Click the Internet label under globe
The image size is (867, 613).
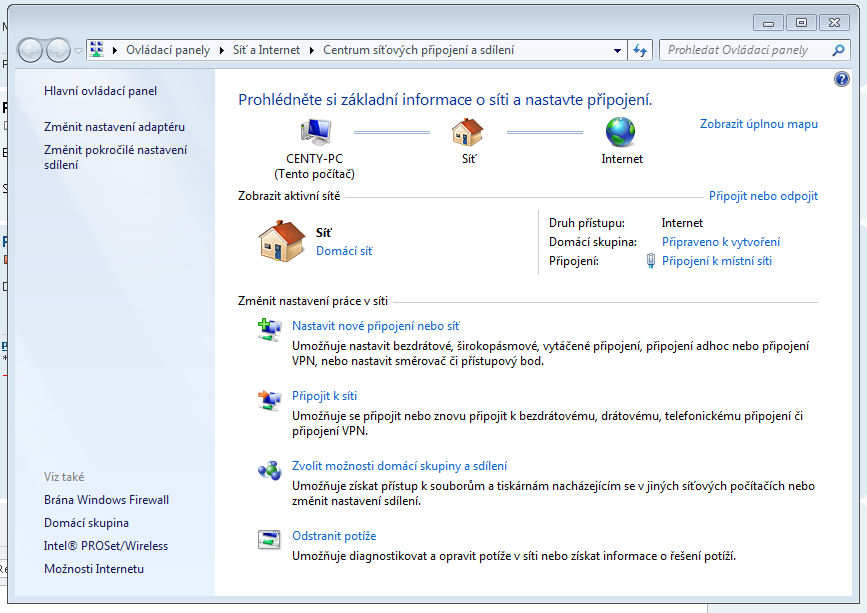pos(622,159)
